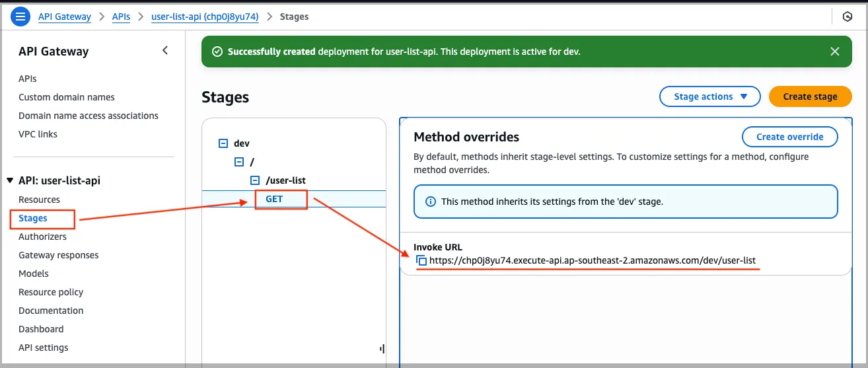The width and height of the screenshot is (868, 368).
Task: Open Stages in the sidebar
Action: [33, 218]
